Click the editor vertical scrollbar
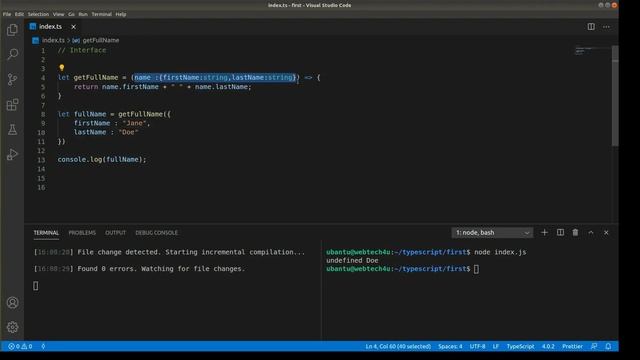Image resolution: width=640 pixels, height=360 pixels. click(x=615, y=96)
